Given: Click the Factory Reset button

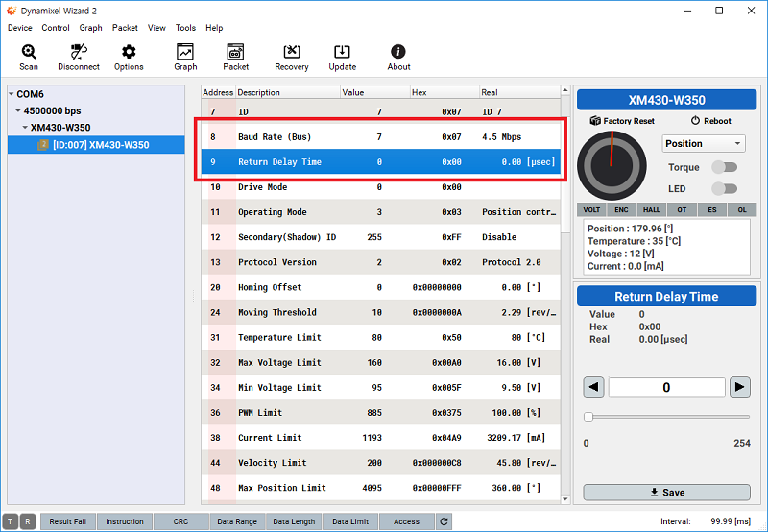Looking at the screenshot, I should (x=622, y=121).
